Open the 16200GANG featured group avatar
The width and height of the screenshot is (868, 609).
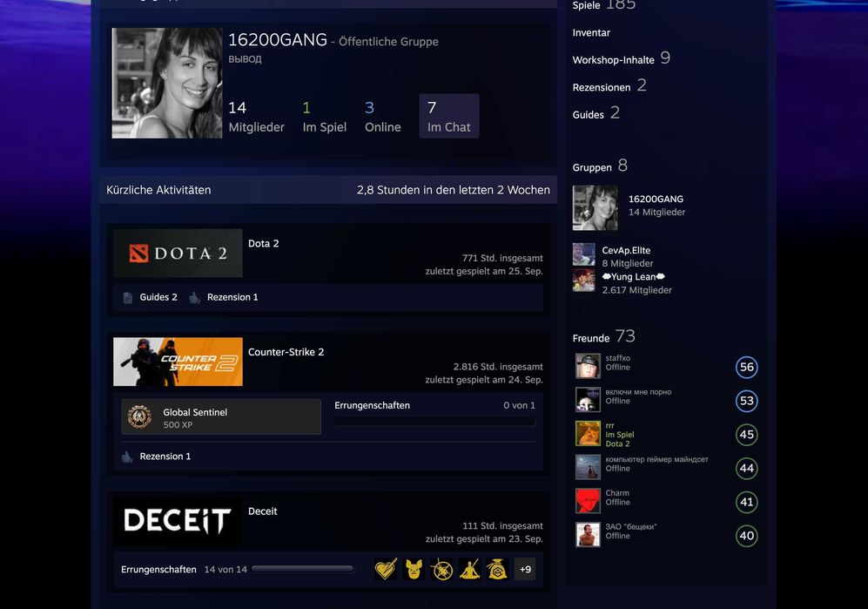coord(166,83)
